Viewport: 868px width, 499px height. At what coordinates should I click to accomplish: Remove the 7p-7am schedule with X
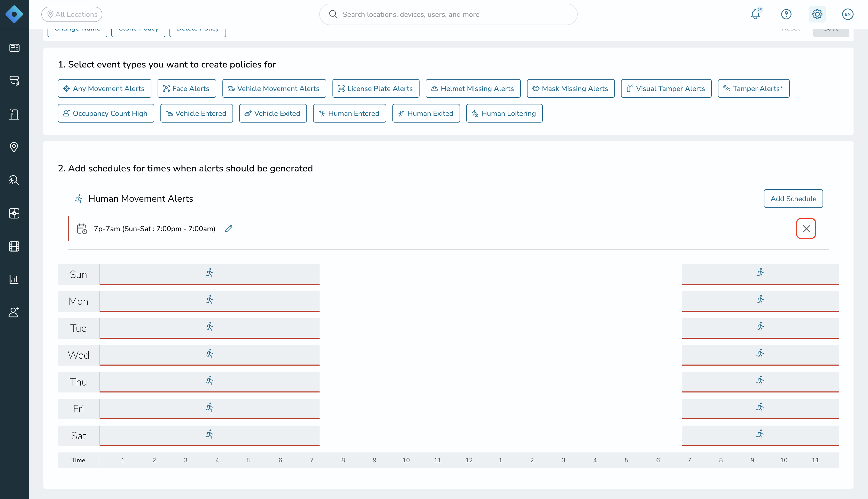click(806, 229)
